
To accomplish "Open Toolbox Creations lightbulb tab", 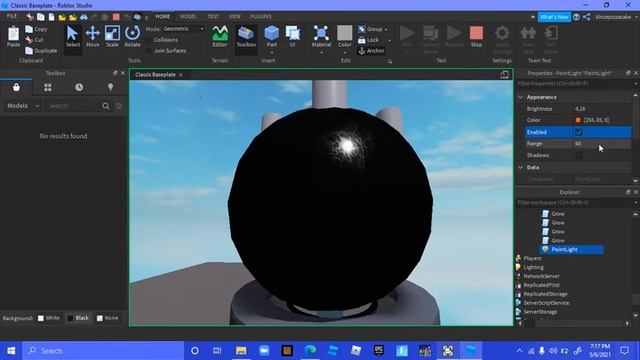I will [x=110, y=87].
